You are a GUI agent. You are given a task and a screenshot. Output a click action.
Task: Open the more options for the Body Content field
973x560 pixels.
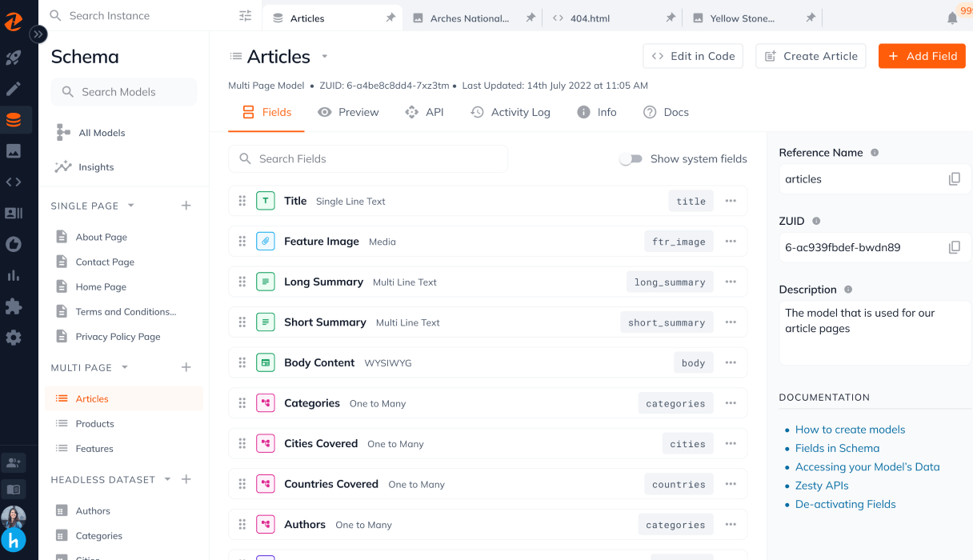pyautogui.click(x=731, y=362)
